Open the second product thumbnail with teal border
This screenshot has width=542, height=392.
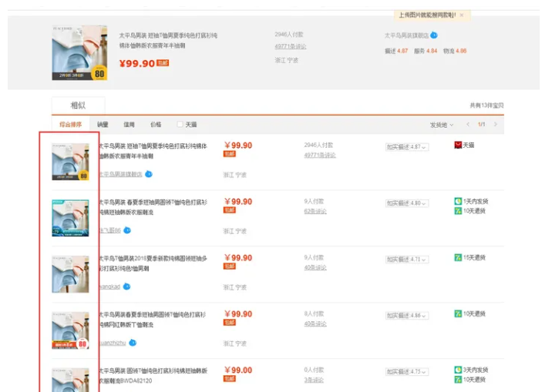pos(70,218)
